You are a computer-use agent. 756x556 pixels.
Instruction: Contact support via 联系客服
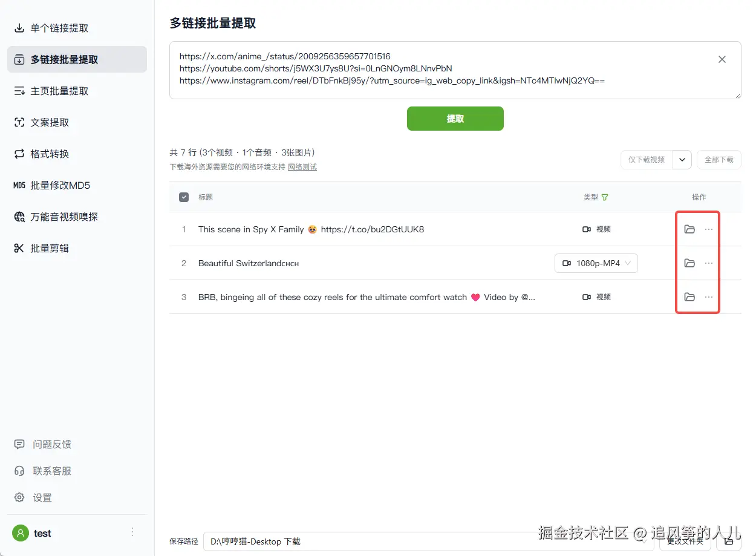click(x=52, y=471)
